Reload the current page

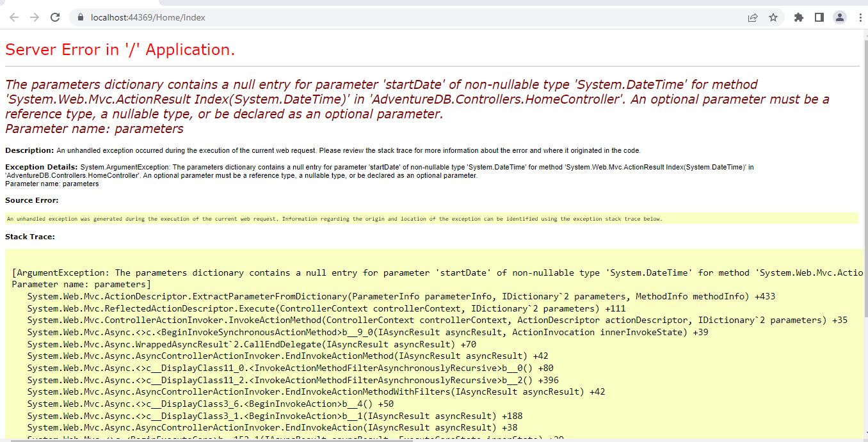[55, 17]
